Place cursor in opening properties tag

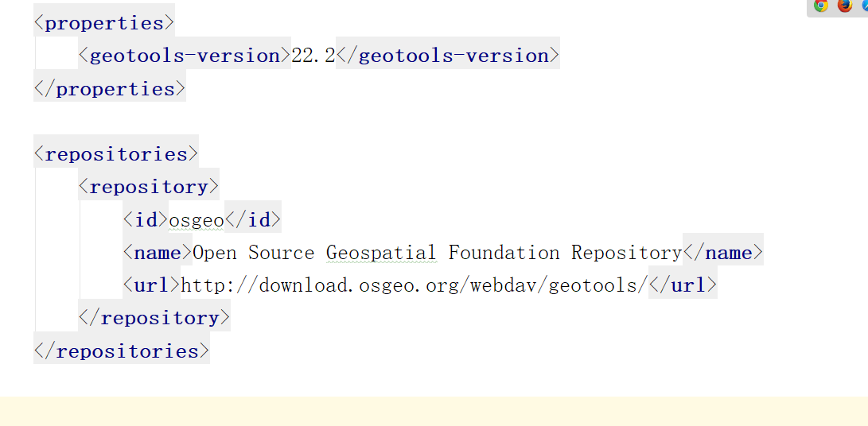click(104, 23)
